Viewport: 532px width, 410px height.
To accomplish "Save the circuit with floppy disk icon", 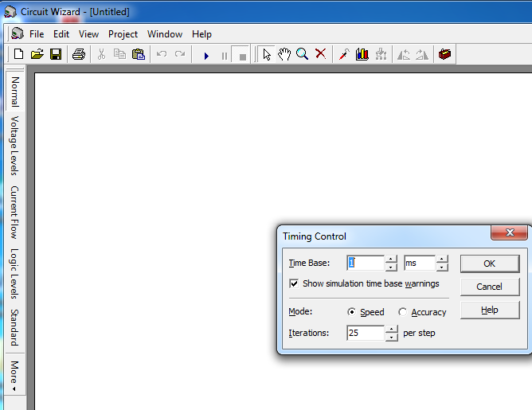I will point(56,54).
